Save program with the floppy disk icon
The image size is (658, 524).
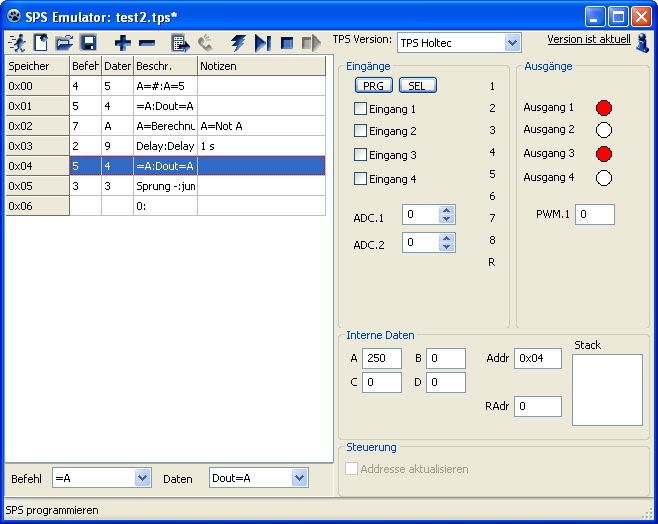pos(88,43)
